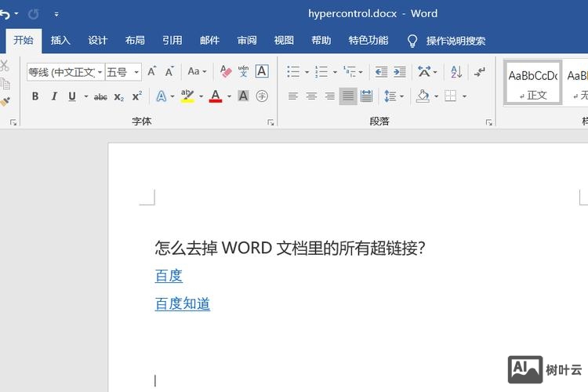This screenshot has width=588, height=392.
Task: Open the font color dropdown arrow
Action: [x=229, y=96]
